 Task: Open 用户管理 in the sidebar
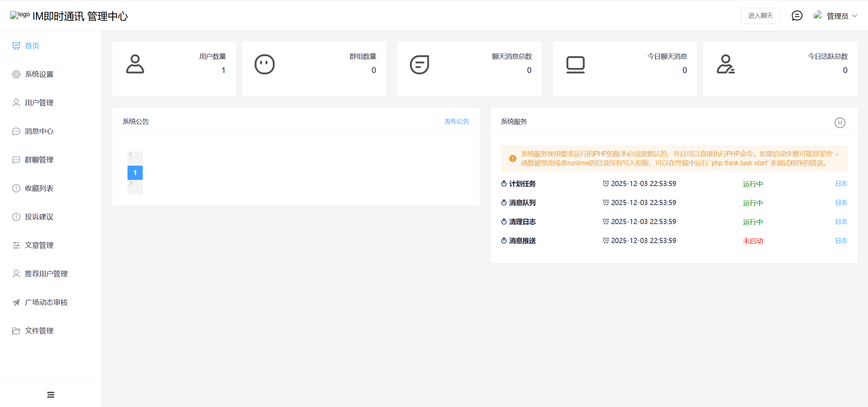pyautogui.click(x=39, y=103)
